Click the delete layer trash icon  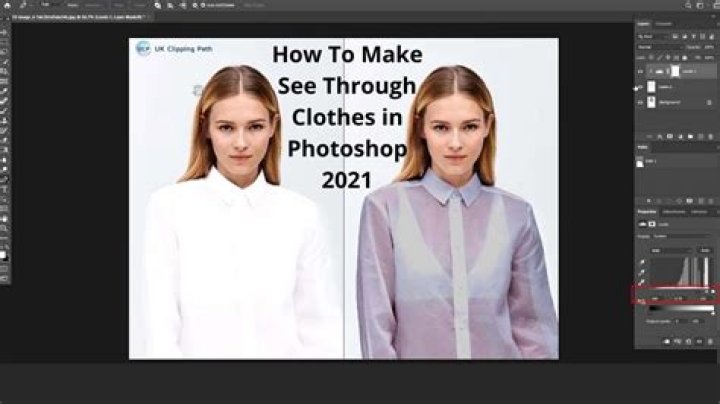[x=711, y=136]
